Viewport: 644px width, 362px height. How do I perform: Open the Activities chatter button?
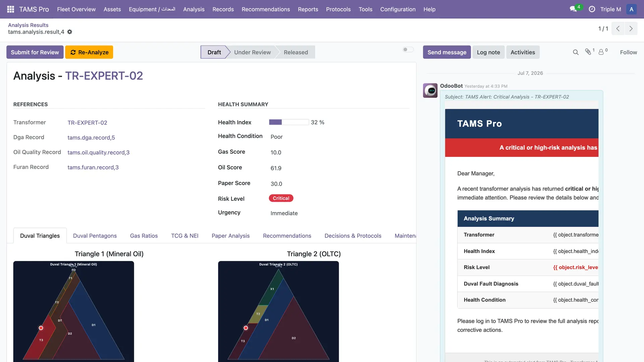click(x=523, y=52)
